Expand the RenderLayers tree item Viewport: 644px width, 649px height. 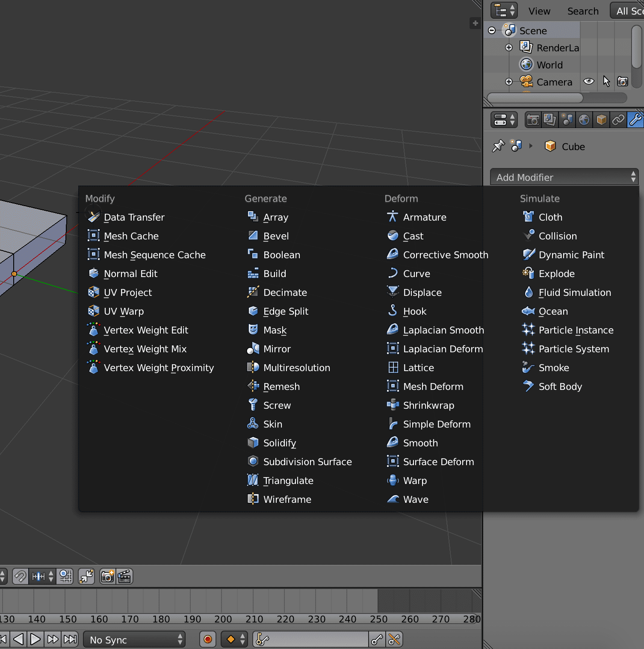click(x=508, y=47)
